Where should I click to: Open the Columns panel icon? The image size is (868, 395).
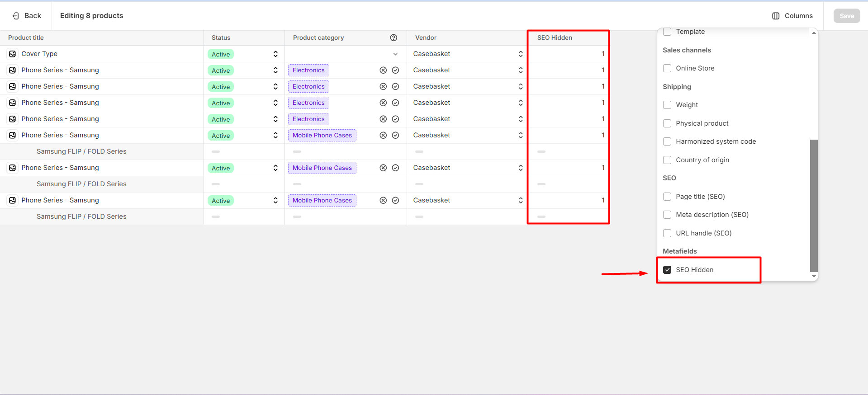tap(776, 16)
